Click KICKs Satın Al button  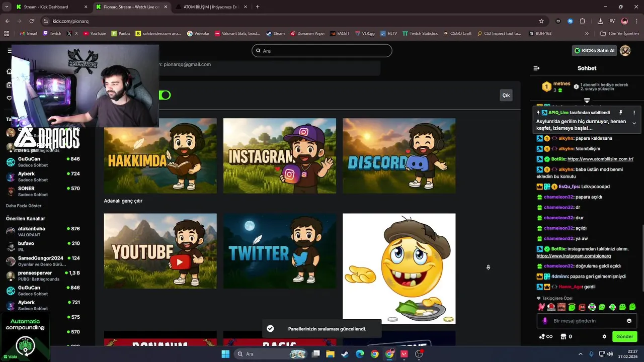tap(595, 51)
